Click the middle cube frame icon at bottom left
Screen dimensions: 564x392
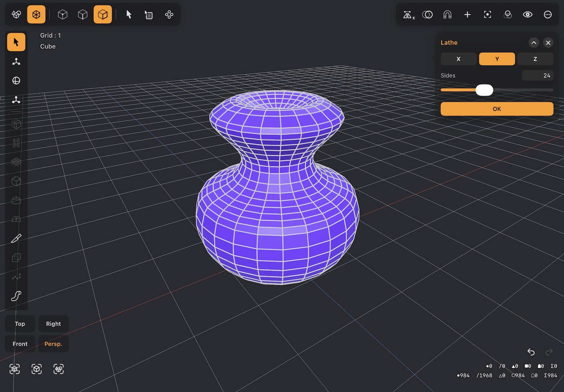point(37,369)
